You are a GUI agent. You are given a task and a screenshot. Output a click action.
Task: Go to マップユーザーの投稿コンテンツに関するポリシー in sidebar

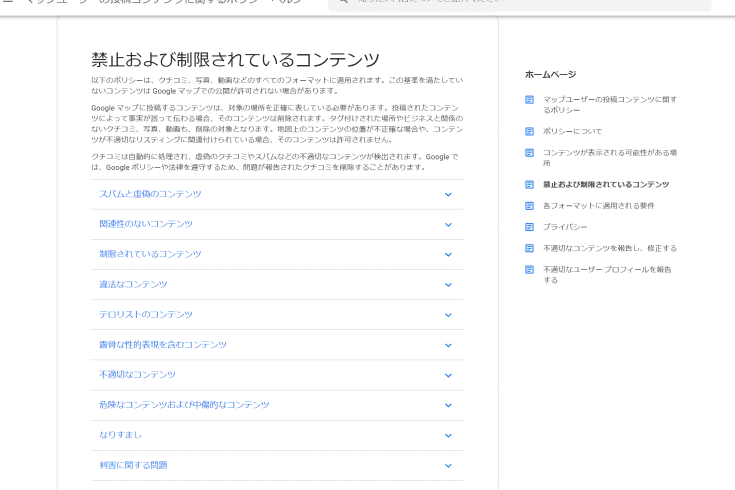(610, 105)
